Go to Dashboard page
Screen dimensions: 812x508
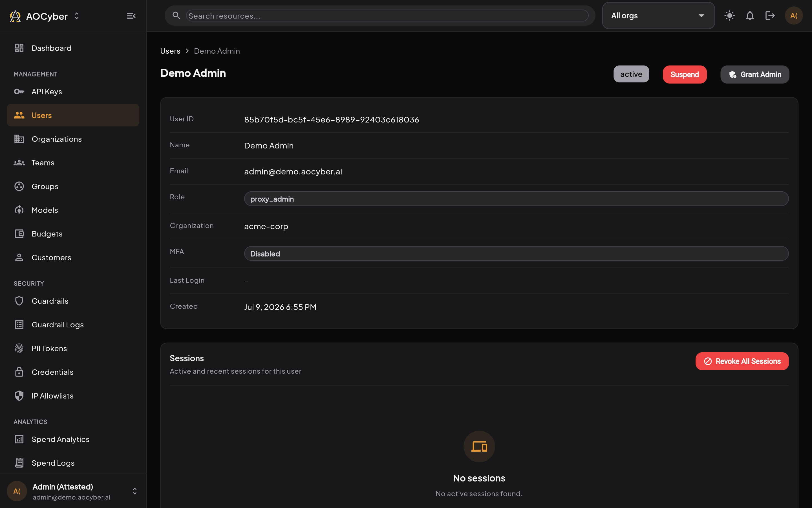coord(73,48)
